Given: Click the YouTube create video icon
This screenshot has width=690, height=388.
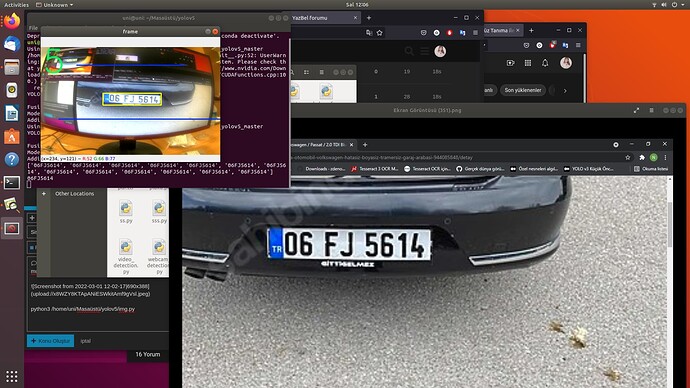Looking at the screenshot, I should click(x=510, y=63).
